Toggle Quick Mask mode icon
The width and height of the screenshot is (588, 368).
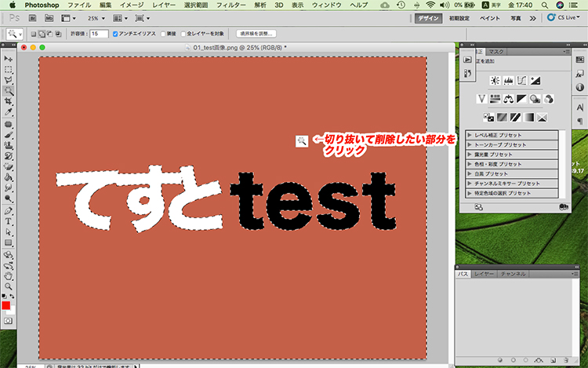[9, 321]
